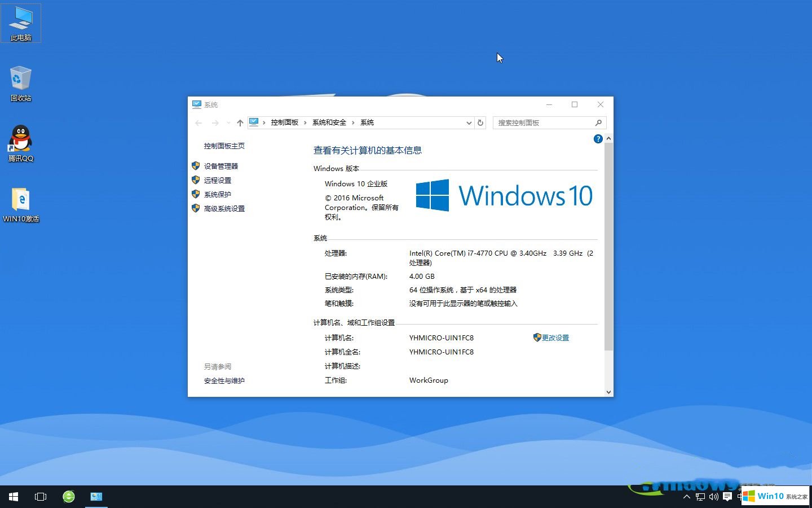812x508 pixels.
Task: Open 安全性与维护 link
Action: (x=224, y=381)
